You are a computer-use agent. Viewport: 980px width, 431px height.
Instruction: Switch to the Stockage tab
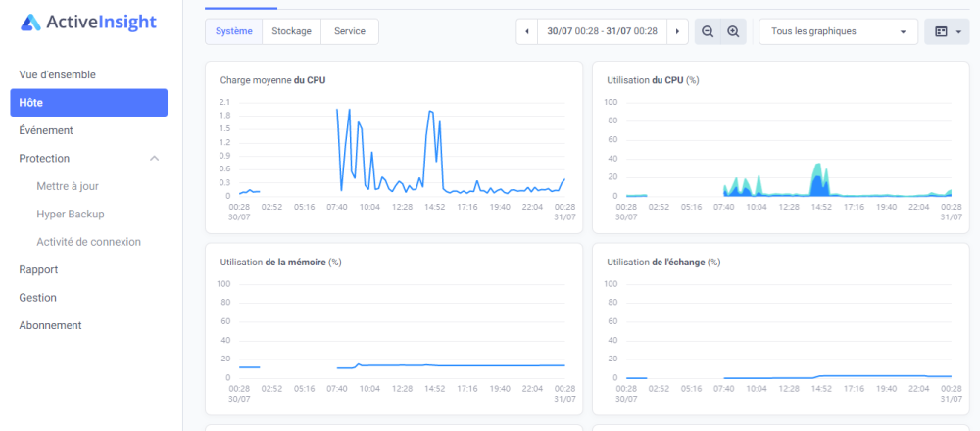pos(291,31)
